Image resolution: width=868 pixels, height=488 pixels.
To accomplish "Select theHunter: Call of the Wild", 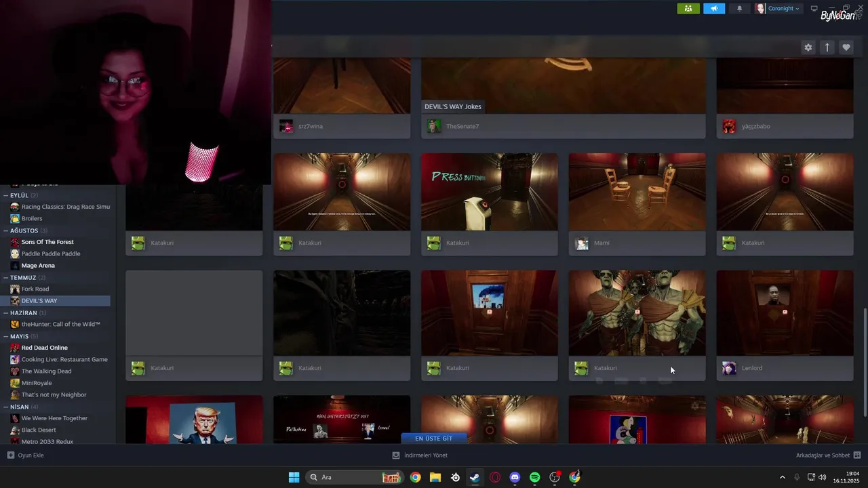I will (x=60, y=324).
